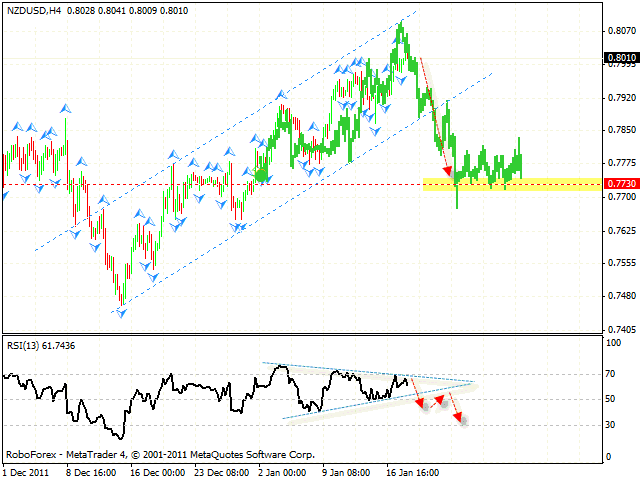640x480 pixels.
Task: Click the fractal arrow at the December low
Action: [x=122, y=313]
